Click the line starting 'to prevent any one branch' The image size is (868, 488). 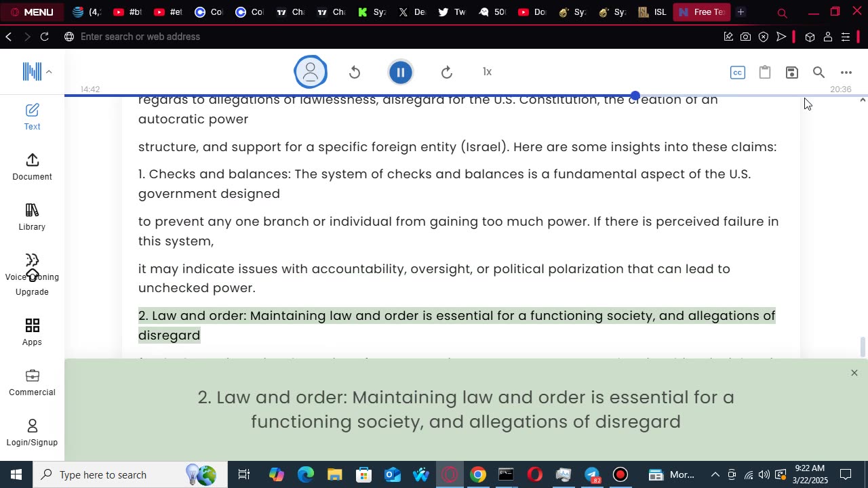click(458, 231)
